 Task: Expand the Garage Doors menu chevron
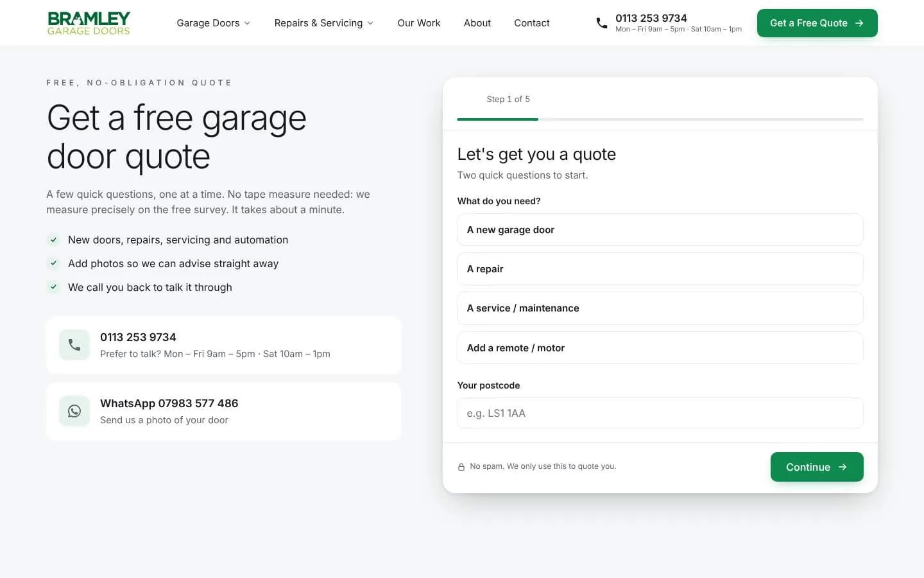[247, 23]
